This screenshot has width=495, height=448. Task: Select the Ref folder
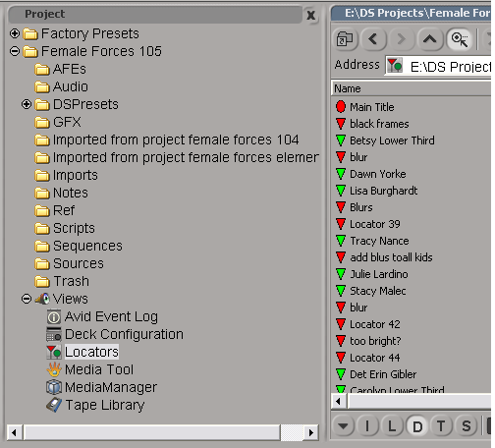click(x=55, y=210)
